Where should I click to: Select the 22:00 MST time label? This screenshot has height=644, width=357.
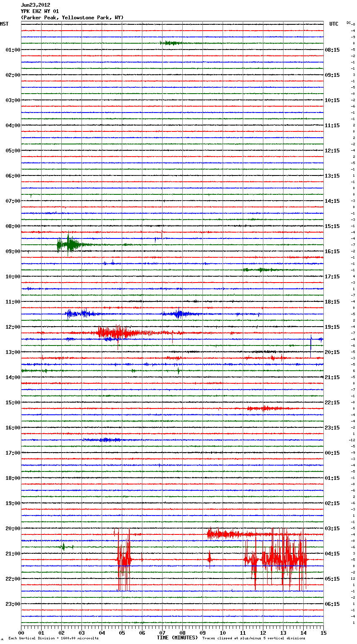pos(13,579)
